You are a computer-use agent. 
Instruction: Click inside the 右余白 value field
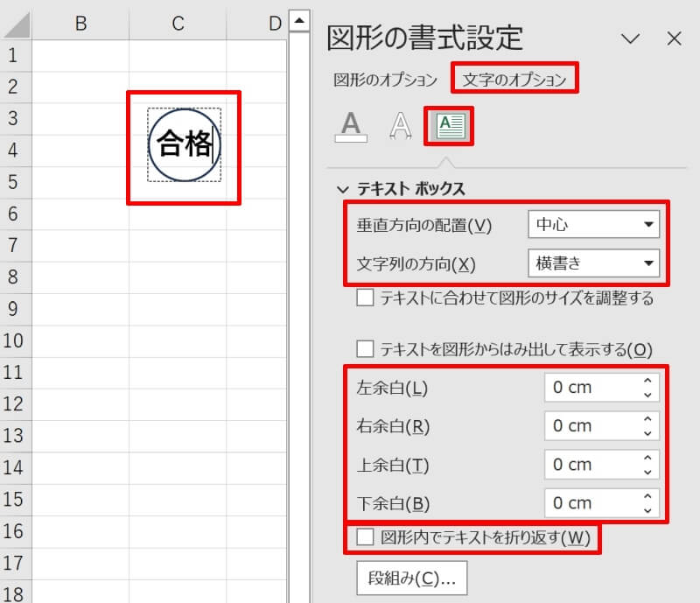pos(586,425)
